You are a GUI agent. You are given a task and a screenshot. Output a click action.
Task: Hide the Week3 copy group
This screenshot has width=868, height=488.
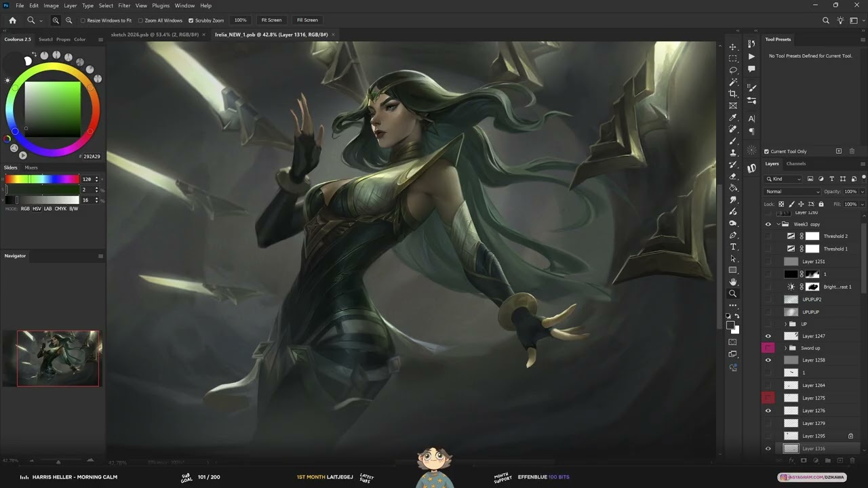click(768, 224)
